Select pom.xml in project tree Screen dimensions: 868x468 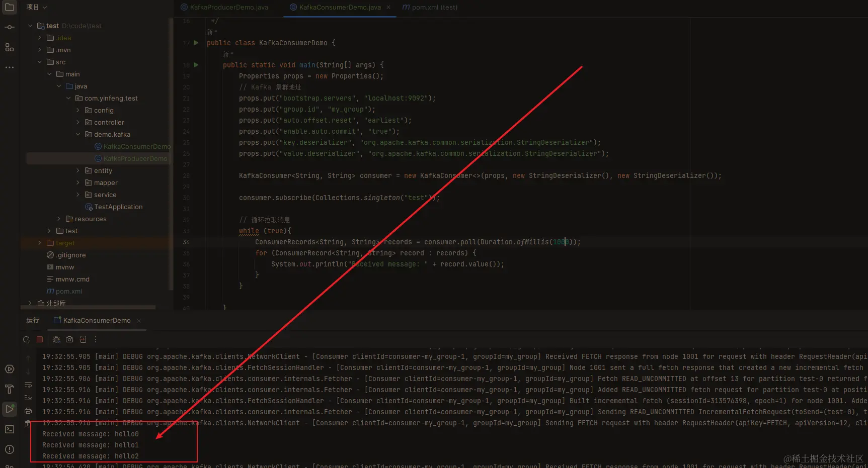(x=64, y=291)
